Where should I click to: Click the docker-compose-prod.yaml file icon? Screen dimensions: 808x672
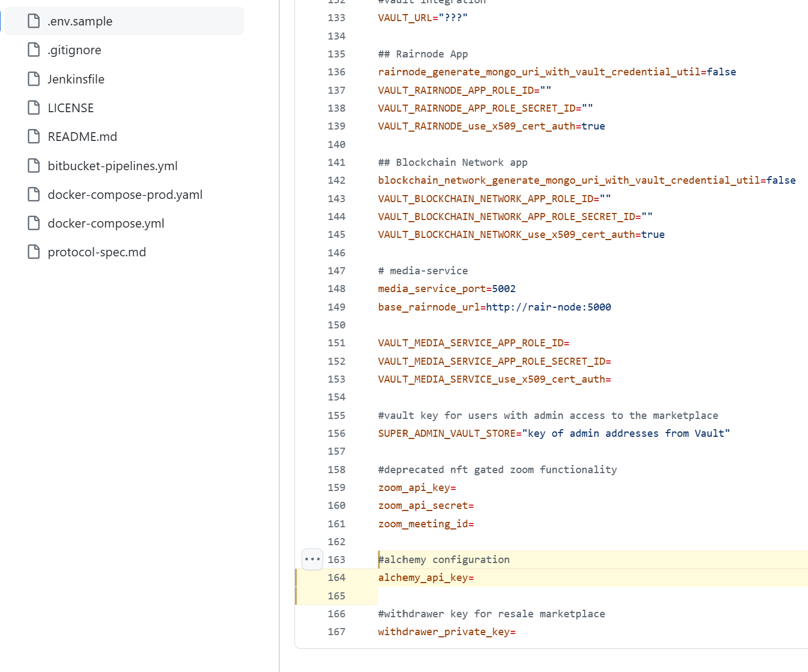34,195
